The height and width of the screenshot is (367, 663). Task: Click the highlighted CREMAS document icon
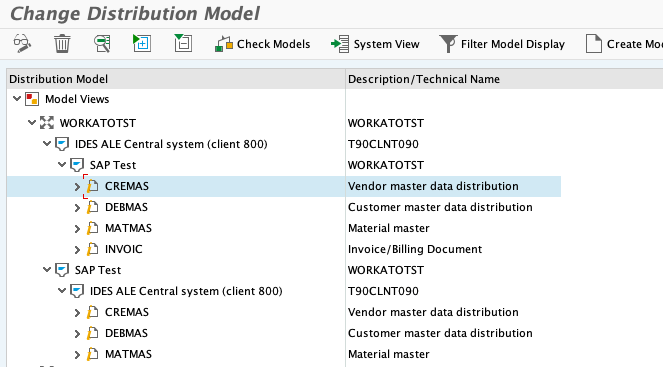(92, 186)
